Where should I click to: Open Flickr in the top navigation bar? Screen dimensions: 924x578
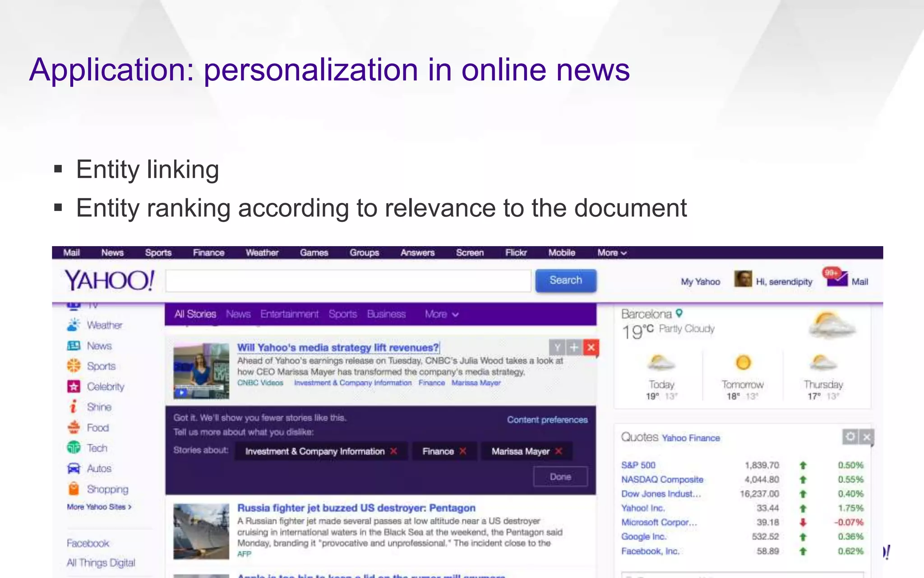516,253
